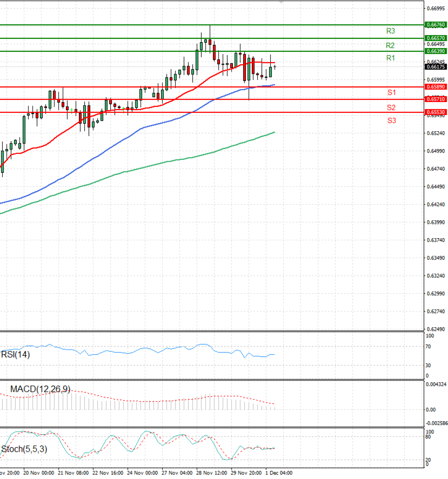Click the 22 Nov 16:00 time label

(x=108, y=473)
